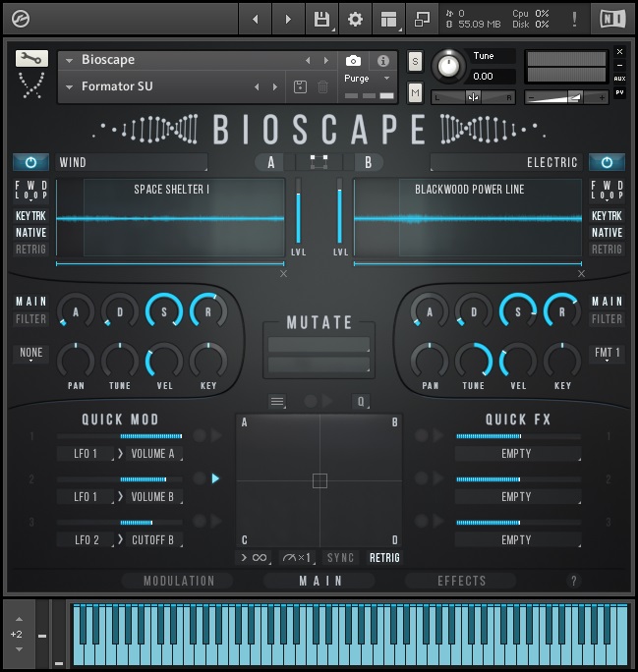Click record dot for Quick FX slot 1
638x672 pixels.
(x=422, y=435)
